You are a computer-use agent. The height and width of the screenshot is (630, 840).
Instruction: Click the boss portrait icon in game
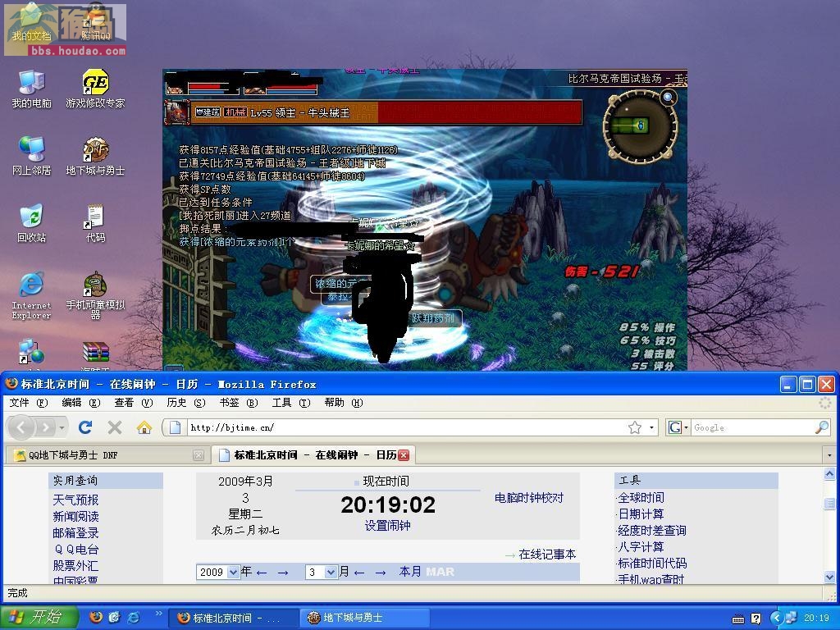[177, 112]
